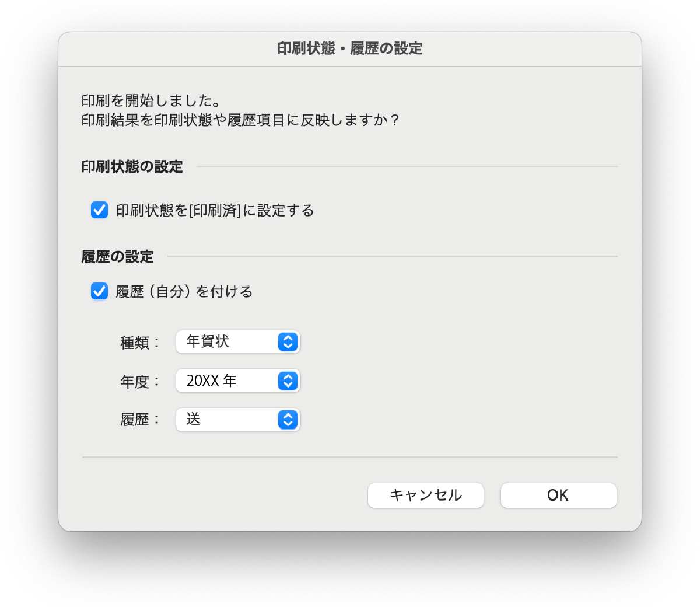Click the checked blue checkmark icon for 印刷状態
The width and height of the screenshot is (700, 607).
(x=99, y=210)
